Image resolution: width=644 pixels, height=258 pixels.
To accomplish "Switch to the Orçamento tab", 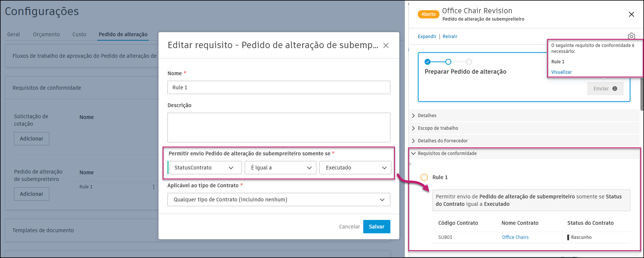I will coord(46,34).
